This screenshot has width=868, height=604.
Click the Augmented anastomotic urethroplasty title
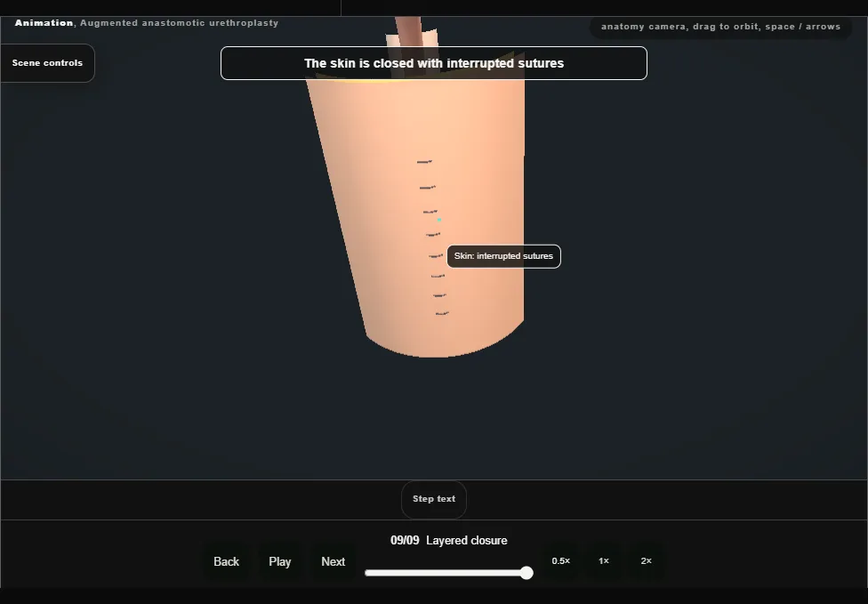pyautogui.click(x=180, y=23)
